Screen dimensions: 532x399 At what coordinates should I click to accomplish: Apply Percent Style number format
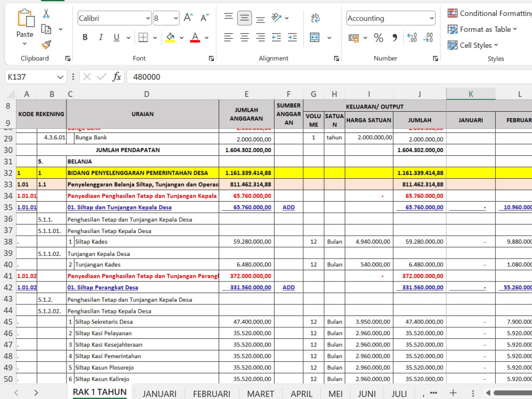click(378, 37)
